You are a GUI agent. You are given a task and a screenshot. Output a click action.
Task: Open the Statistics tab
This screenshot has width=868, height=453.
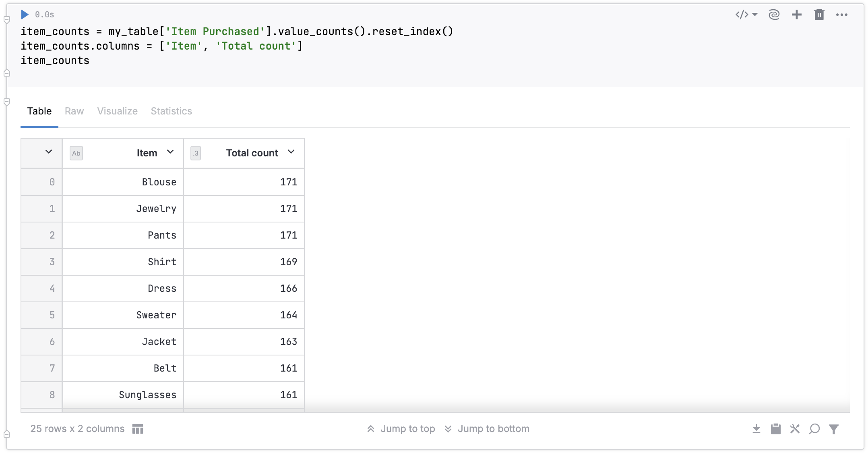(171, 111)
